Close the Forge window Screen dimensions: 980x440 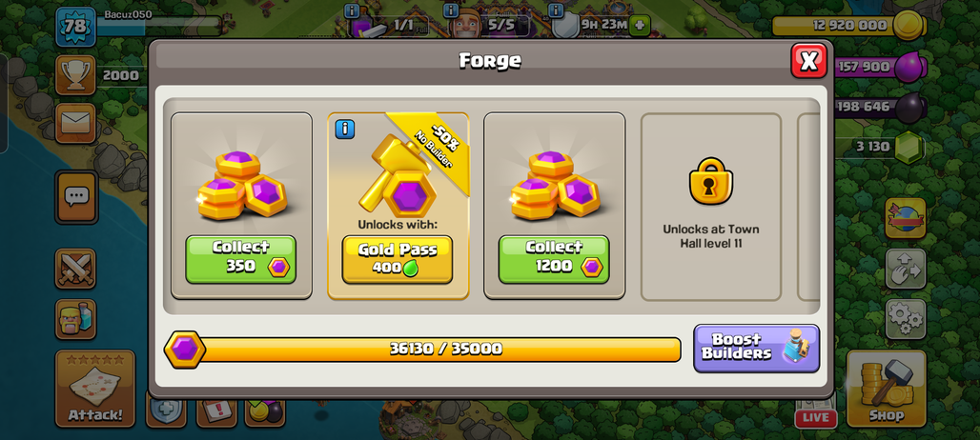[808, 61]
